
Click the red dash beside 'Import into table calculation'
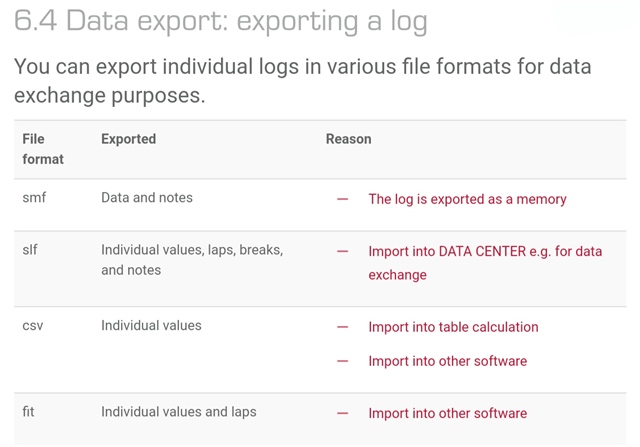(x=342, y=327)
